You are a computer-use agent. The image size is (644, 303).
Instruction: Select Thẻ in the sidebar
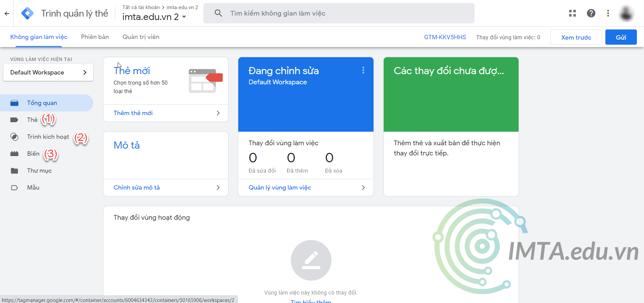tap(32, 120)
